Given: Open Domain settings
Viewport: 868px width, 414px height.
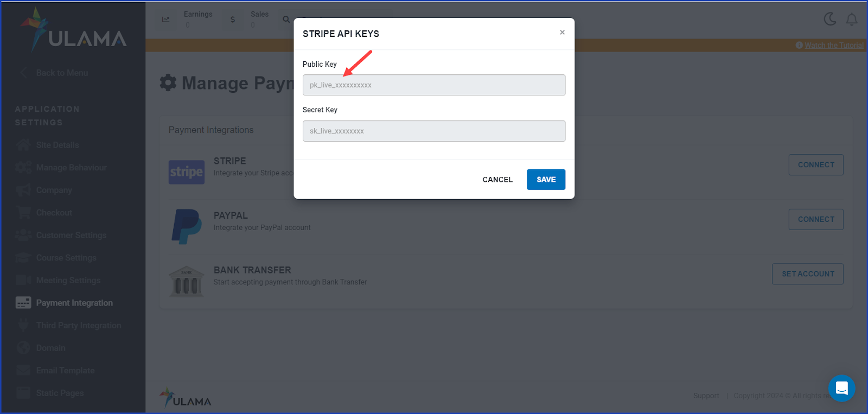Looking at the screenshot, I should pos(50,348).
